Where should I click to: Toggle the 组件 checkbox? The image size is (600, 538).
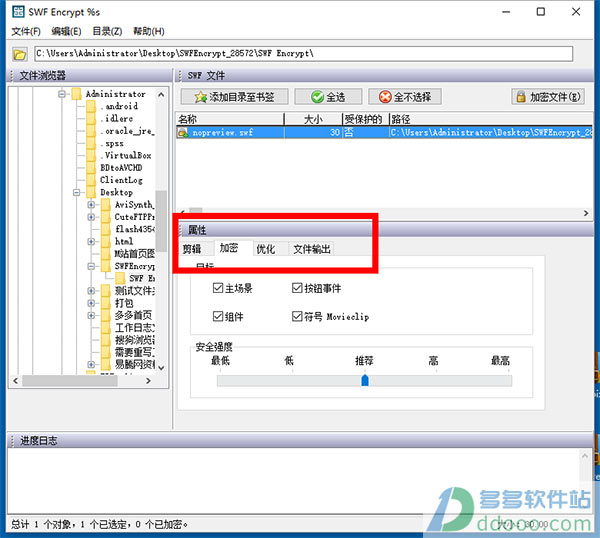click(x=218, y=316)
